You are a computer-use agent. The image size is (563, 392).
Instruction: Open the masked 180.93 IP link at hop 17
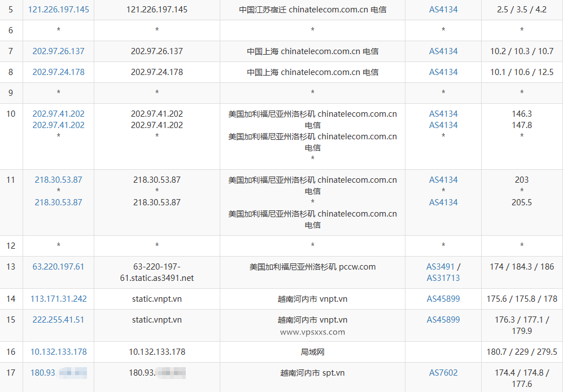58,372
